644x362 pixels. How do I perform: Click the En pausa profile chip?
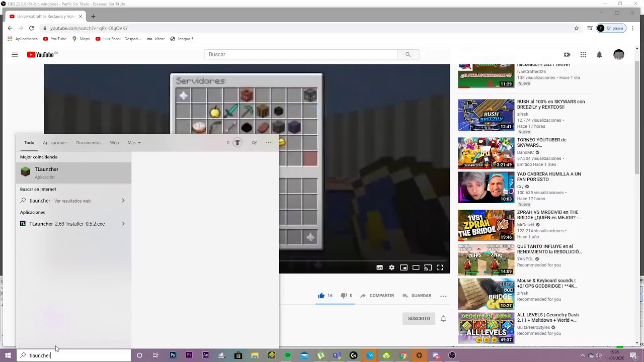click(x=611, y=28)
